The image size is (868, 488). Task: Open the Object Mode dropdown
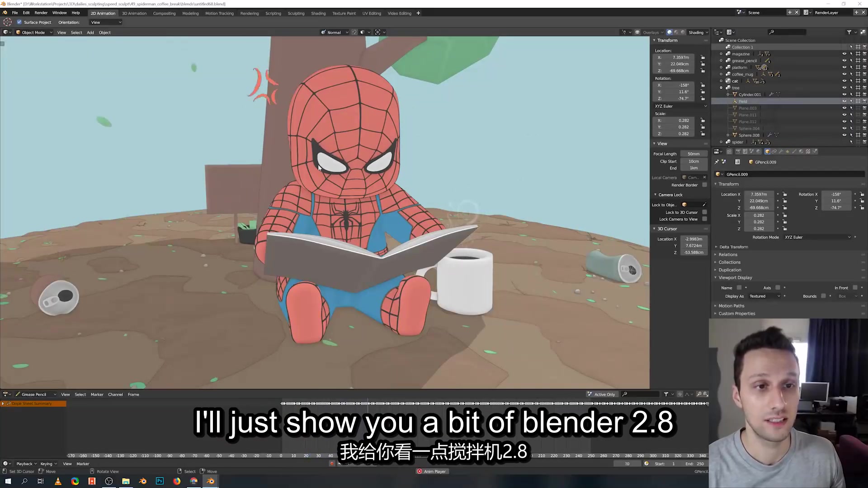(34, 33)
